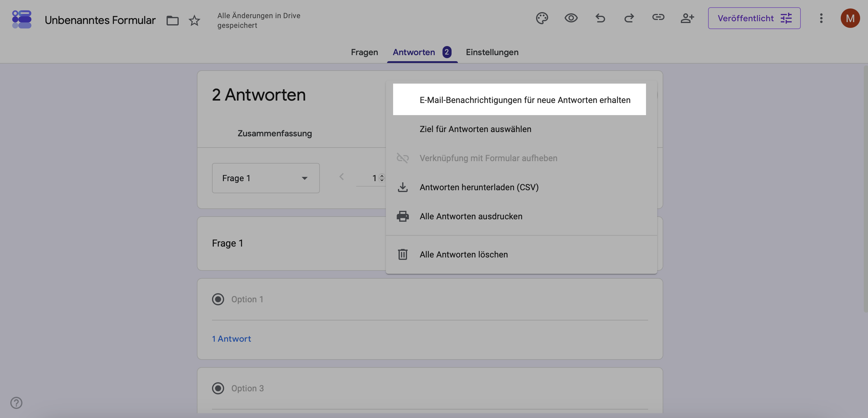The height and width of the screenshot is (418, 868).
Task: Click Veröffentlicht button
Action: (754, 18)
